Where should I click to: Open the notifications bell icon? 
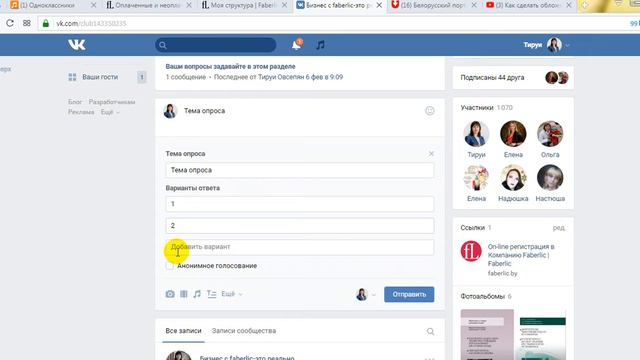pos(296,45)
